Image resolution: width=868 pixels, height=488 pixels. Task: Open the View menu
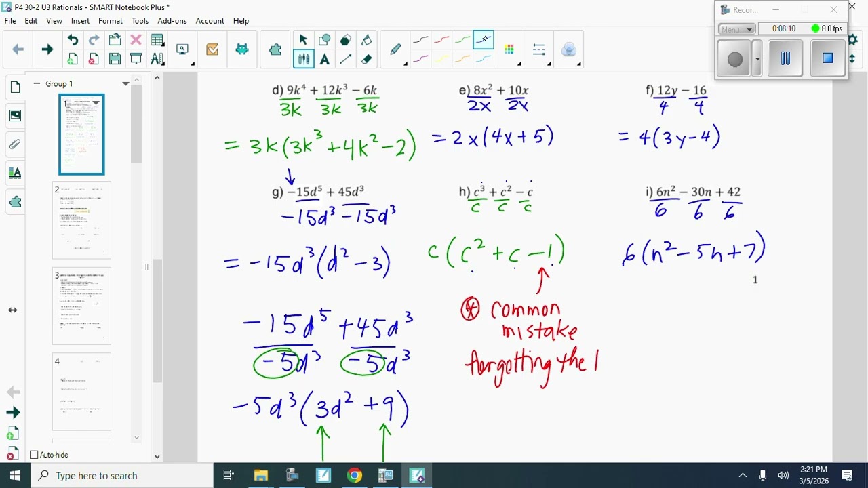pyautogui.click(x=54, y=21)
